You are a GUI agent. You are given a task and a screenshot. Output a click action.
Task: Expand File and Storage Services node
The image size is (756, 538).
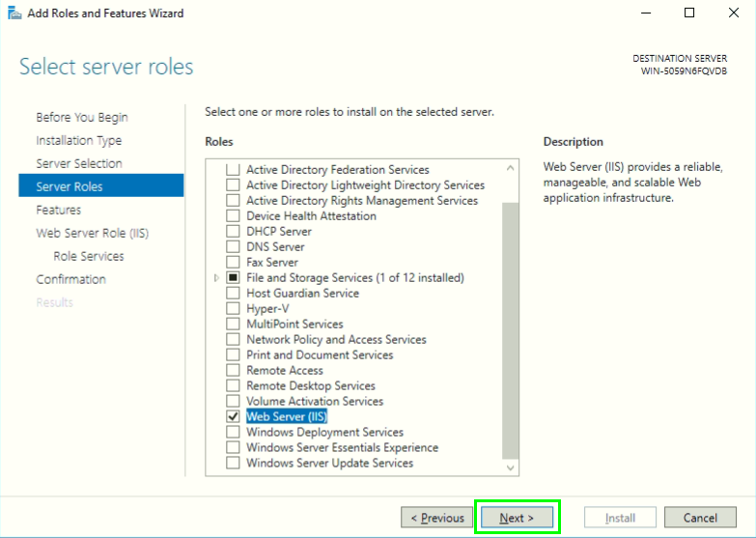click(x=216, y=278)
